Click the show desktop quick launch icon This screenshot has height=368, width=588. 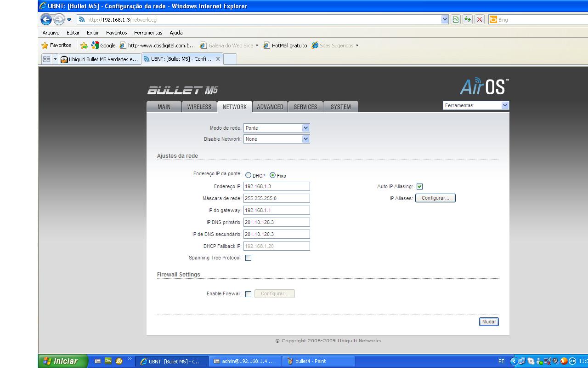click(x=97, y=361)
